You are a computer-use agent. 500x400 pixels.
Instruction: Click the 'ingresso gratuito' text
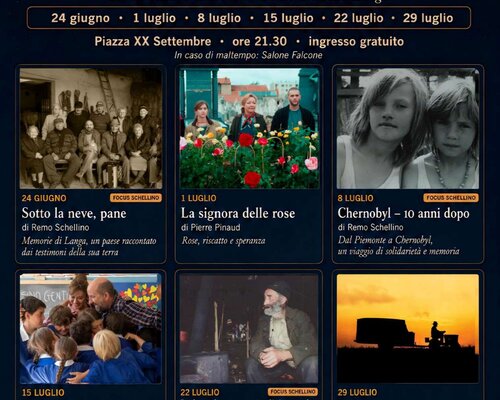[356, 42]
